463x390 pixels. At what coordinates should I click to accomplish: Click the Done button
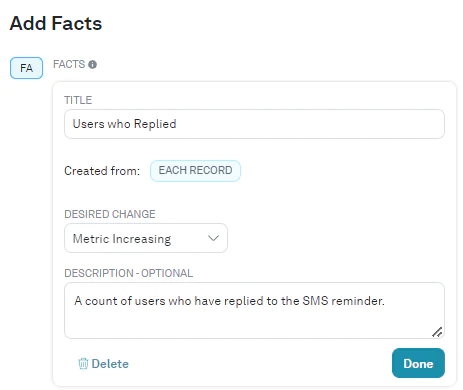pyautogui.click(x=418, y=363)
